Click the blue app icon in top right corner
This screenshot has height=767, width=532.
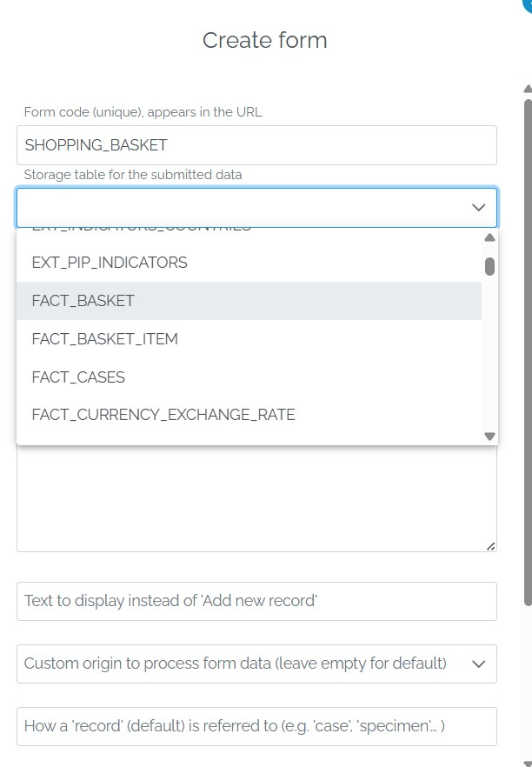[527, 5]
